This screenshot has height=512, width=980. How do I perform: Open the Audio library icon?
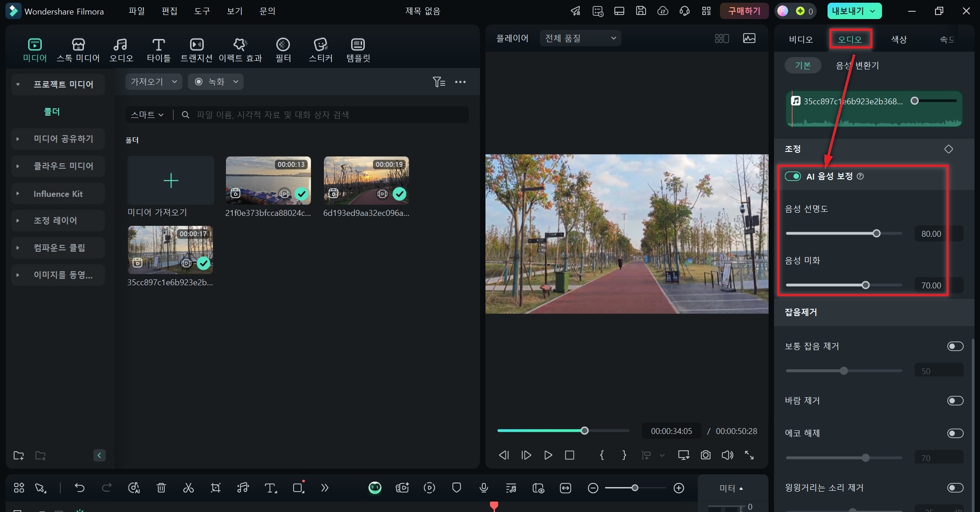[x=120, y=44]
